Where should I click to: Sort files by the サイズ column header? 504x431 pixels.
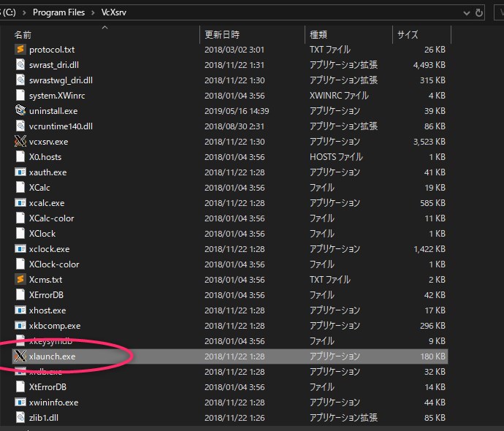point(408,34)
